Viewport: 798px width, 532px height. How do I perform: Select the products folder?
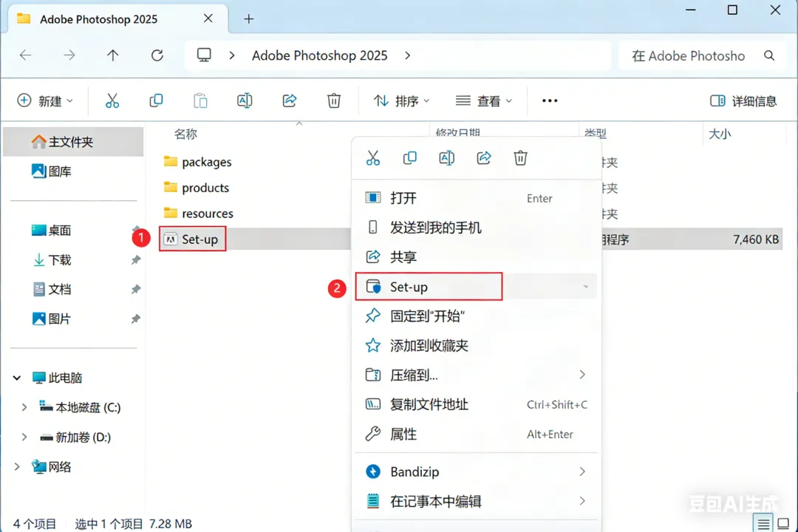tap(197, 188)
